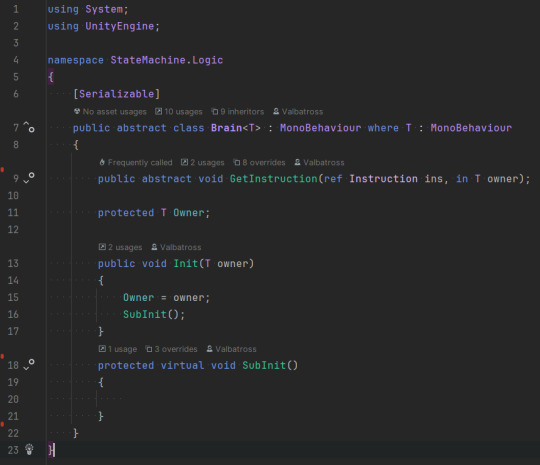Click the opening brace on line 5
This screenshot has height=465, width=540.
pyautogui.click(x=51, y=77)
